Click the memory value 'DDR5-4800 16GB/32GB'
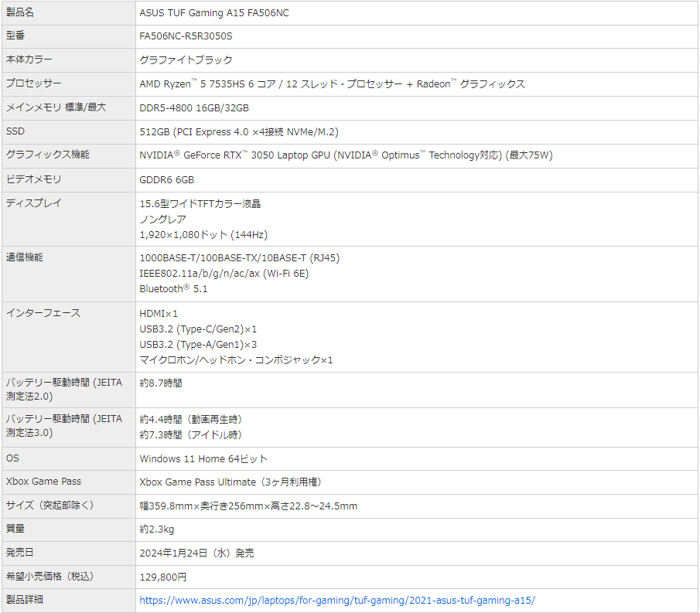The width and height of the screenshot is (700, 613). coord(194,108)
